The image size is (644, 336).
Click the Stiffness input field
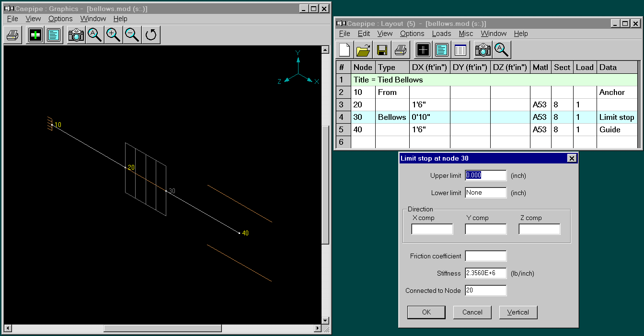485,273
